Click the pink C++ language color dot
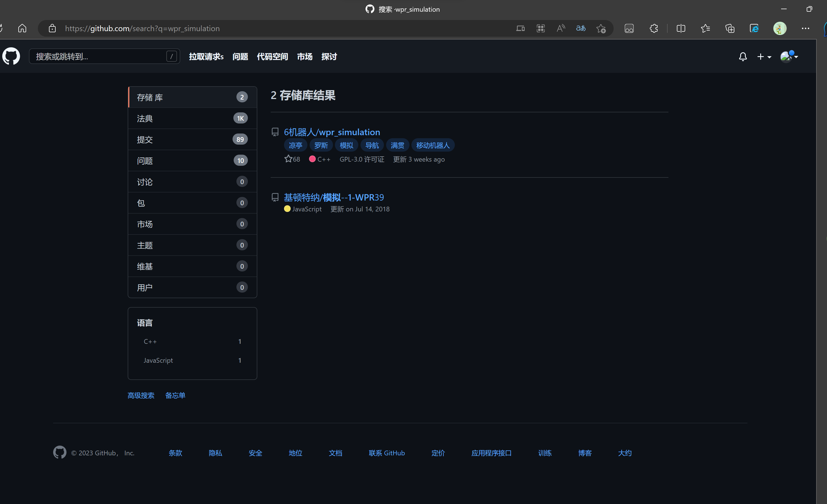This screenshot has height=504, width=827. click(312, 159)
